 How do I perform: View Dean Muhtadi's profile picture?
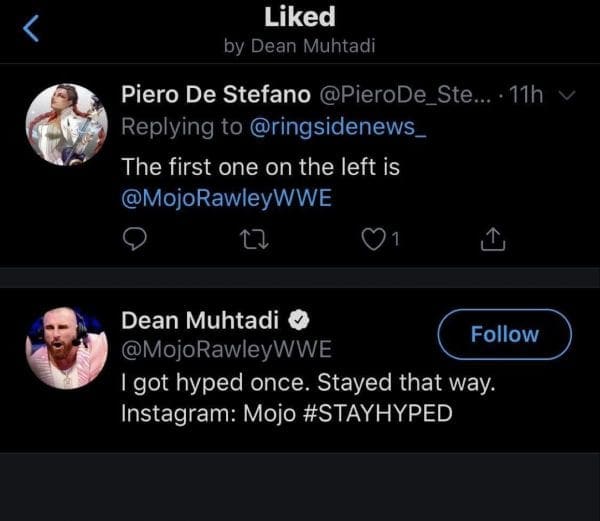66,346
